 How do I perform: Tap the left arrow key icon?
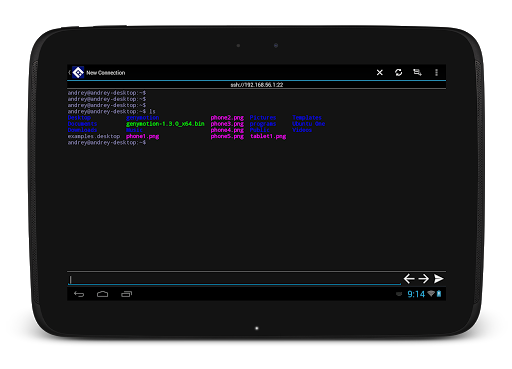tap(409, 279)
